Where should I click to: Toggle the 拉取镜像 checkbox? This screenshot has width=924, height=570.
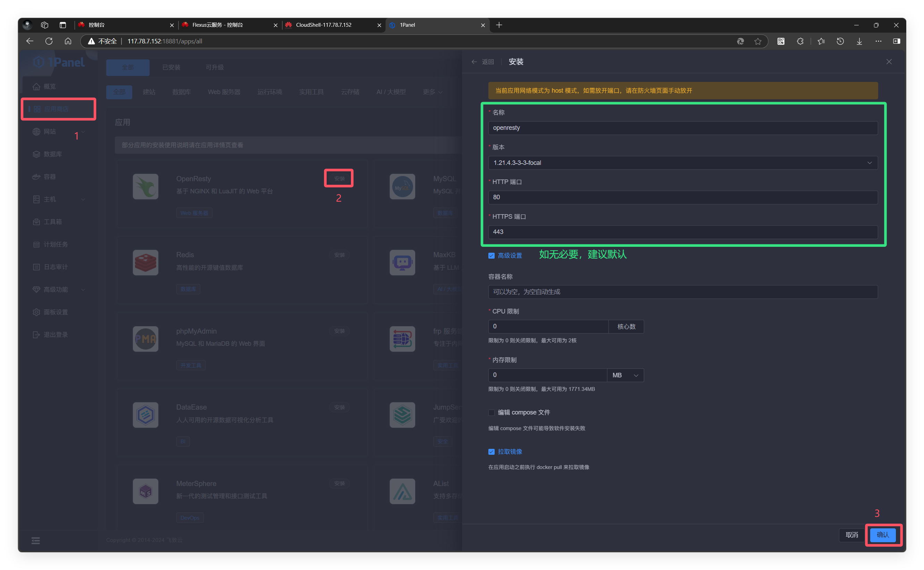tap(492, 452)
